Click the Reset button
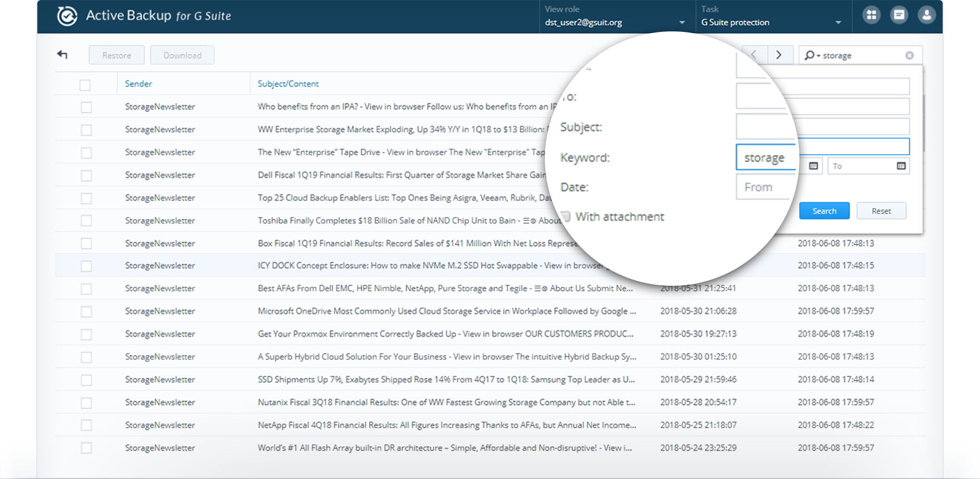The height and width of the screenshot is (479, 980). (881, 211)
